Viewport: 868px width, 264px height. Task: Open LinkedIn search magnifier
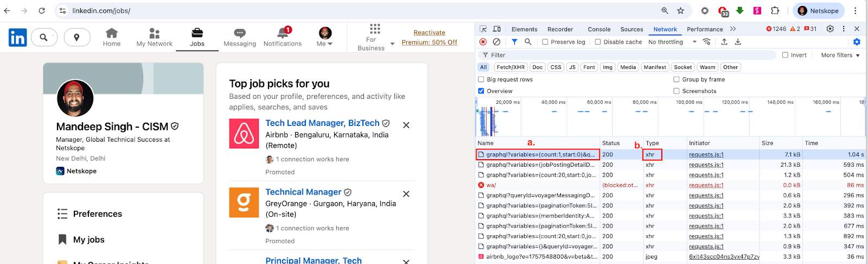coord(44,37)
